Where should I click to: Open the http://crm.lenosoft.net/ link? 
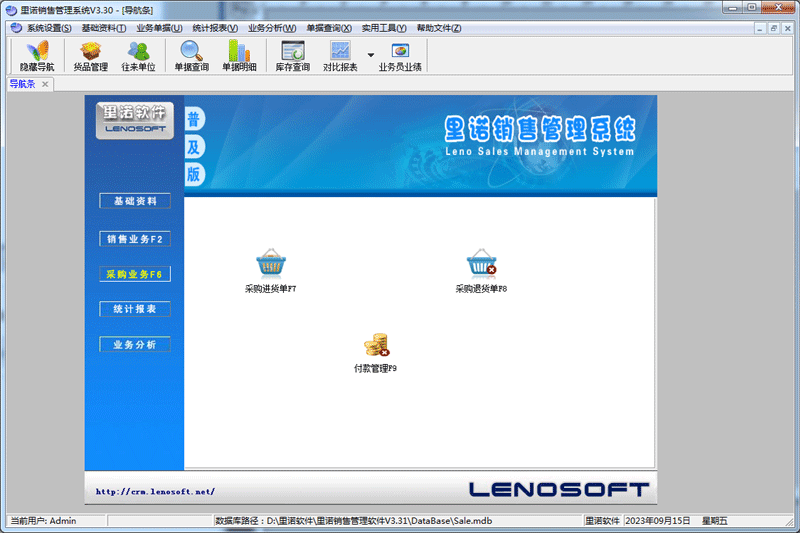155,492
